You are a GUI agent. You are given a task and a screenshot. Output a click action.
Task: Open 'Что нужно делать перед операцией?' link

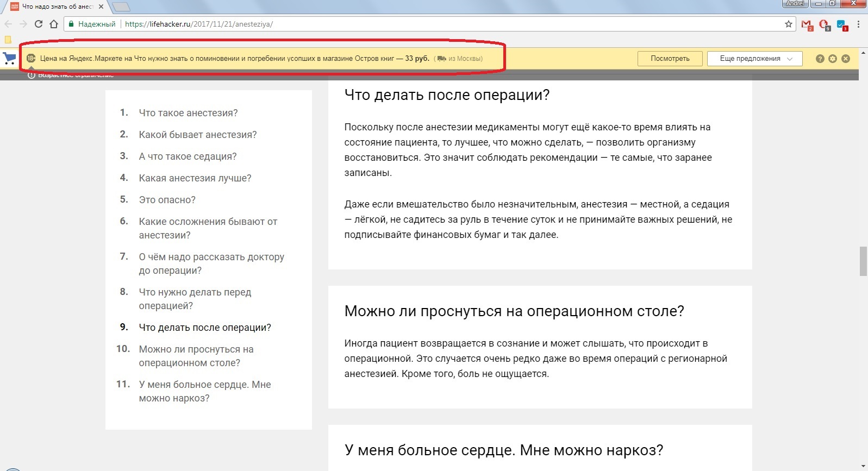(x=195, y=299)
